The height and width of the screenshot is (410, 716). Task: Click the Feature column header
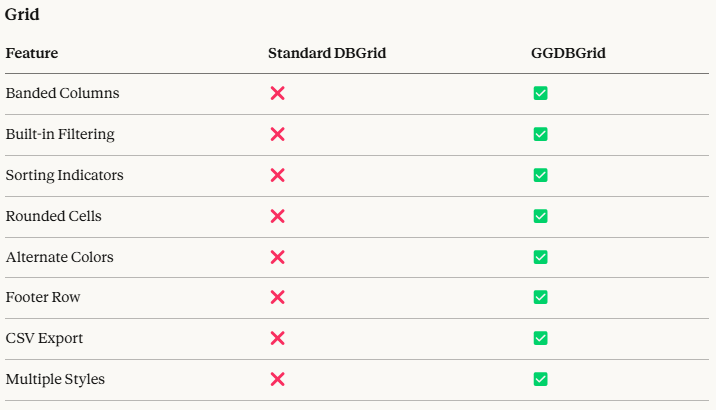point(32,53)
